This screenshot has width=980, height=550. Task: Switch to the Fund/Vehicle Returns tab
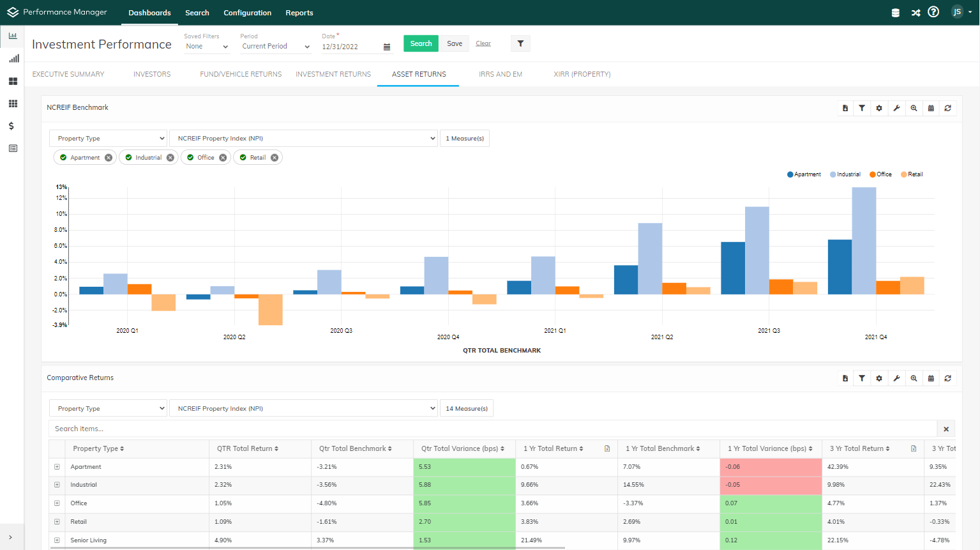(241, 75)
